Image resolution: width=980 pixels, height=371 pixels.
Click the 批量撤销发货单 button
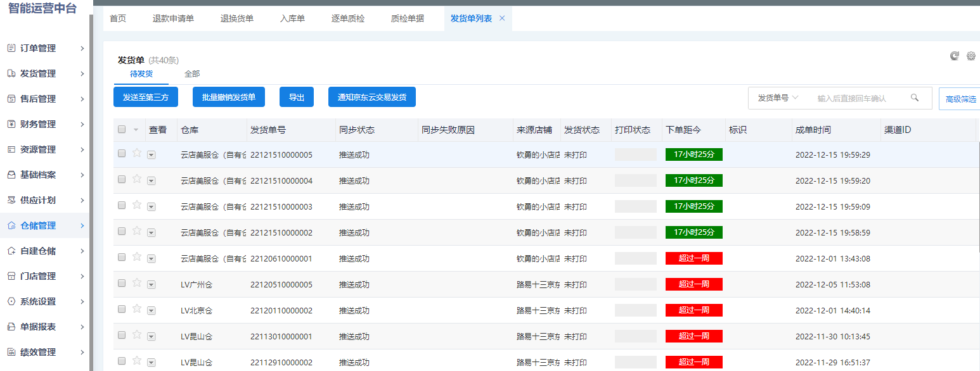pos(229,97)
